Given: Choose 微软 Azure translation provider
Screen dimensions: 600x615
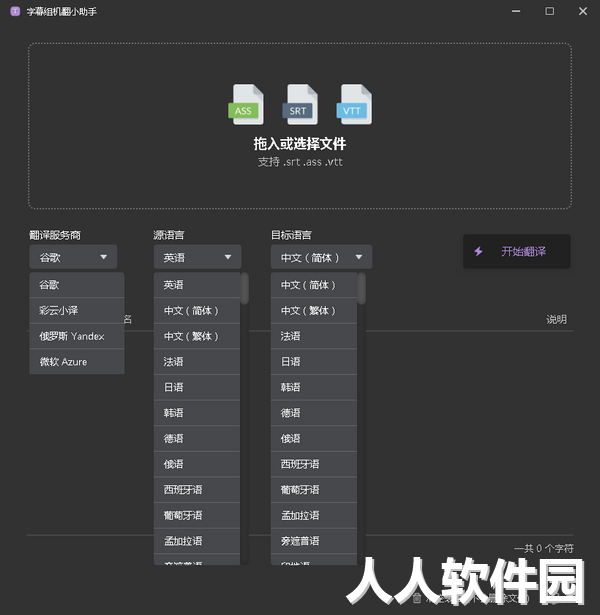Looking at the screenshot, I should click(x=77, y=362).
